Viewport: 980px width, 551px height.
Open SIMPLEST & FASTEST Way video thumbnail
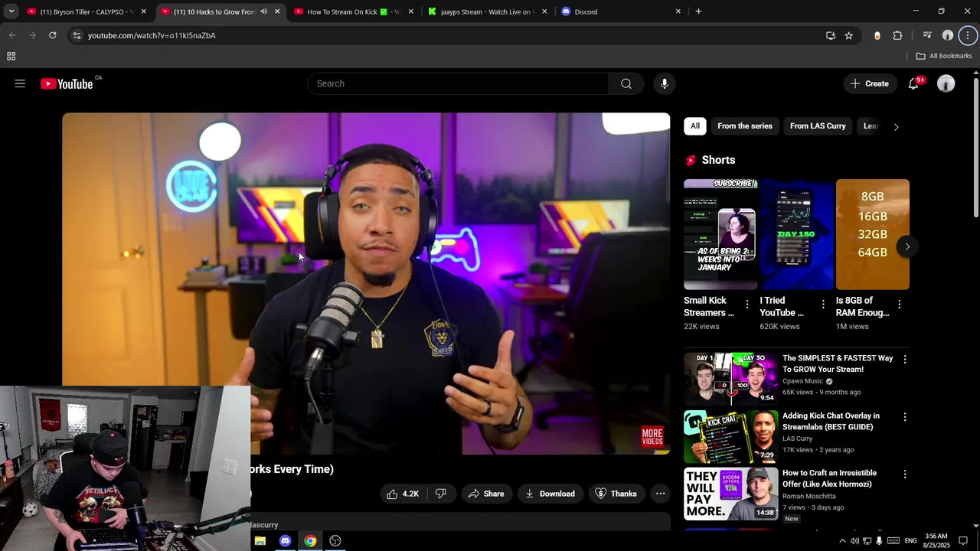[730, 379]
